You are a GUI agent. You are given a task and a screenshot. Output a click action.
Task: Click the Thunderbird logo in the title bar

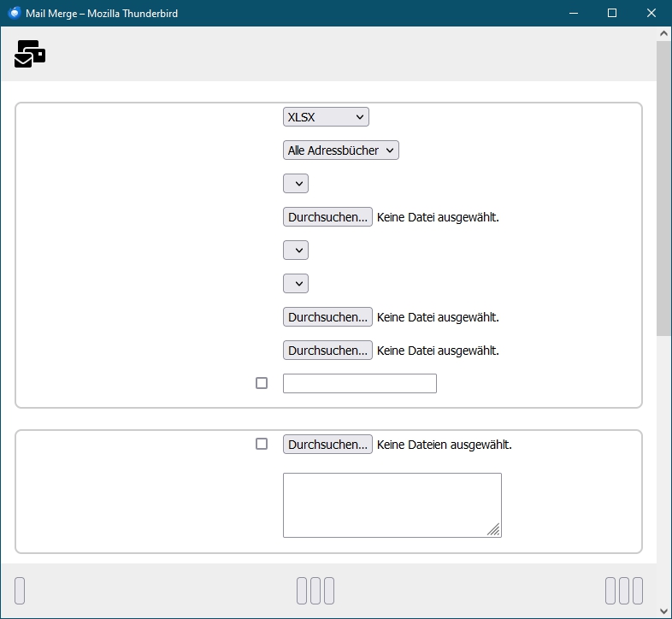pos(15,14)
